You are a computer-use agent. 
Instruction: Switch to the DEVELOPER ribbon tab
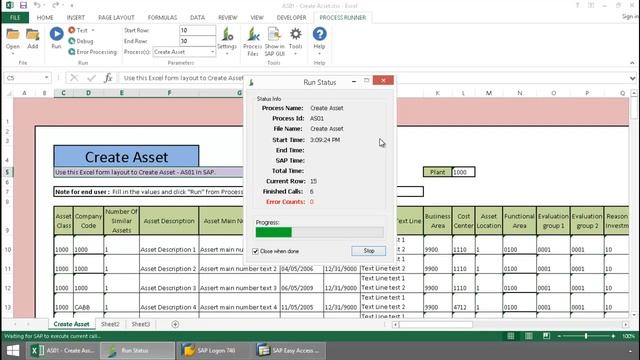tap(291, 18)
